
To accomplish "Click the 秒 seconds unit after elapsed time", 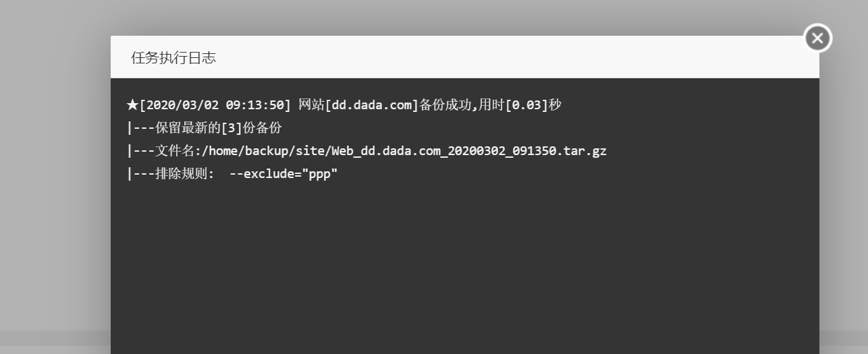I will point(555,105).
